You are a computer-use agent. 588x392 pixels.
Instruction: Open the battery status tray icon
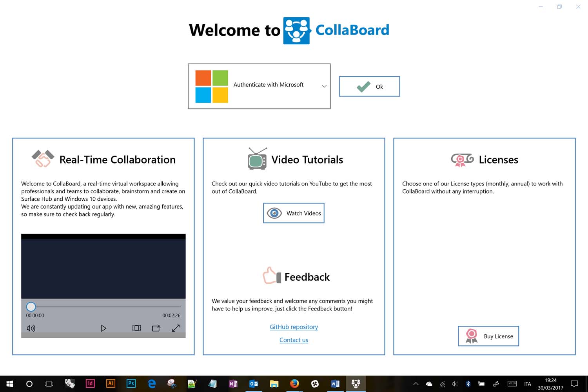coord(481,384)
